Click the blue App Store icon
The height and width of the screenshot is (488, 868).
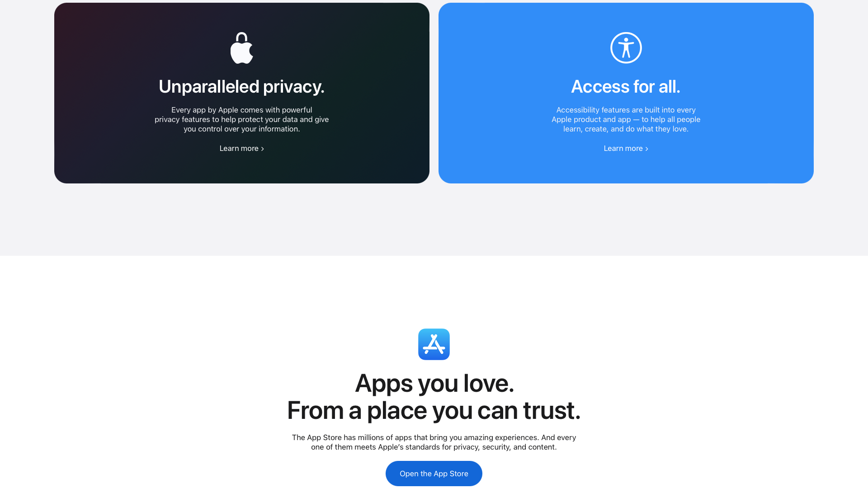(x=434, y=344)
